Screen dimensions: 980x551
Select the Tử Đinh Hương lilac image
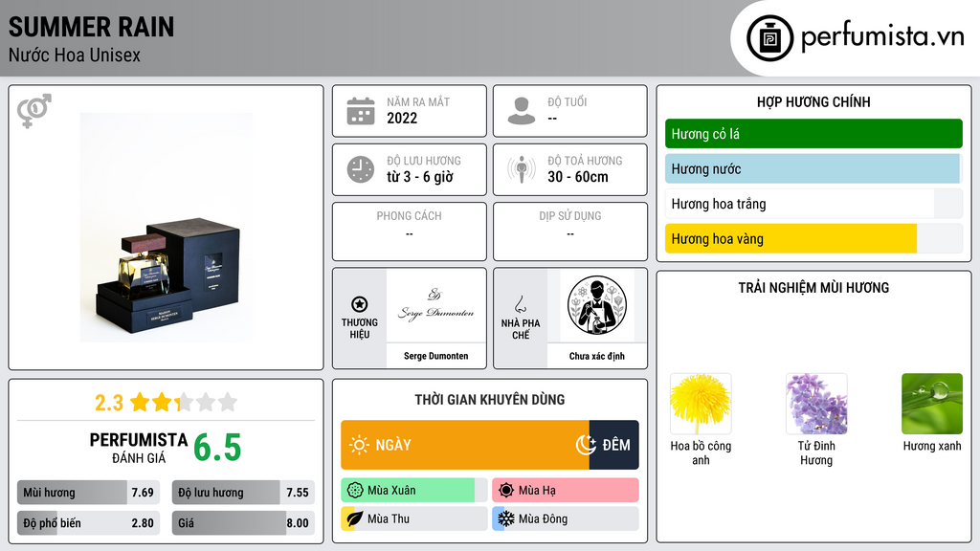(x=816, y=404)
